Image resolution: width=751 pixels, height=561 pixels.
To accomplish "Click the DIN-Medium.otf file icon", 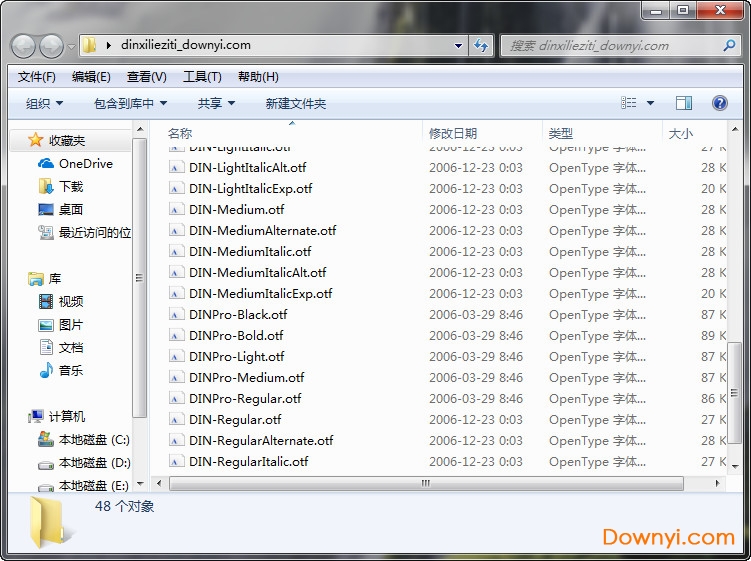I will [176, 209].
